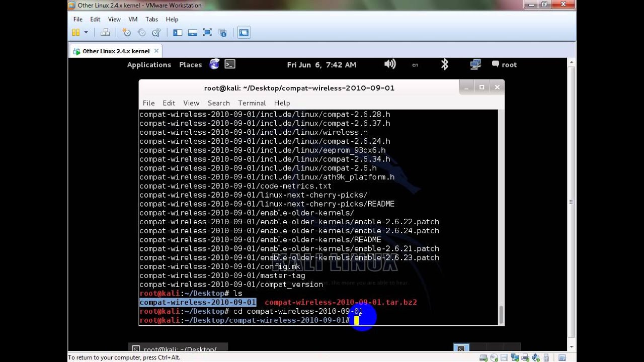Open the volume speaker icon
The height and width of the screenshot is (362, 644).
point(390,64)
